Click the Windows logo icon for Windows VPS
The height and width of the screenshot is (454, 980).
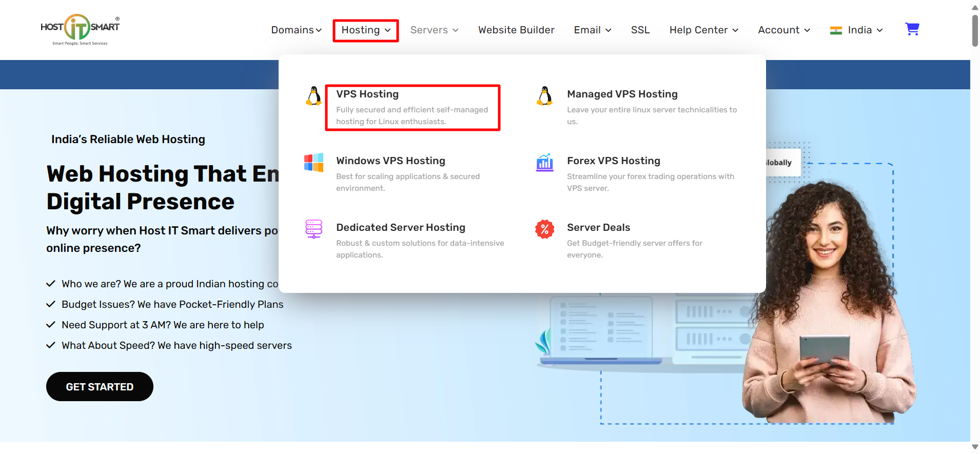point(314,163)
